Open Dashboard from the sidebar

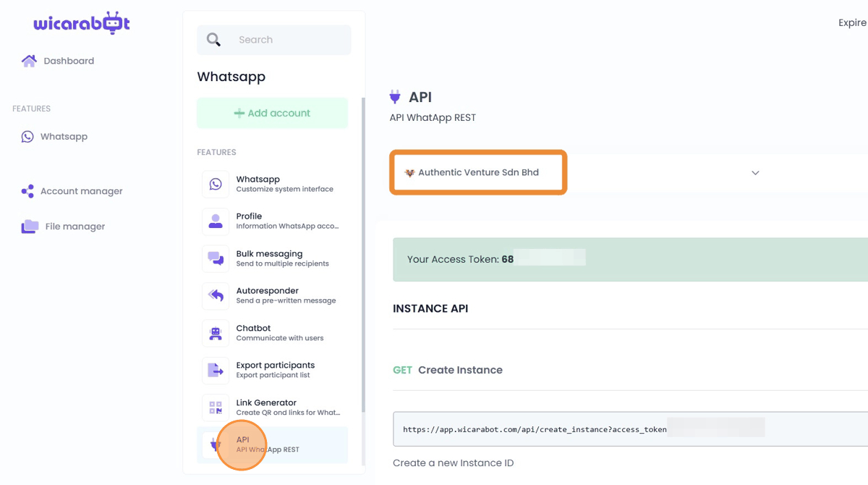click(58, 61)
